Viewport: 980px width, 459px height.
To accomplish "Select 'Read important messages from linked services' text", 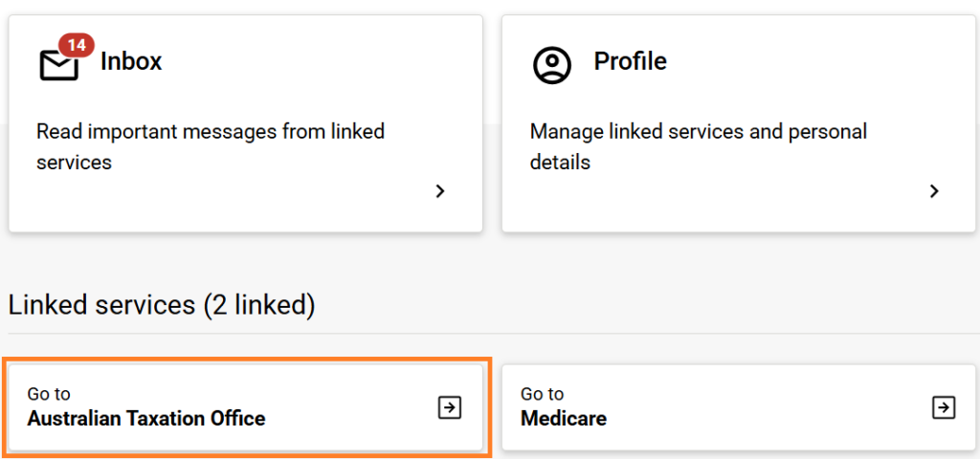I will click(x=211, y=146).
